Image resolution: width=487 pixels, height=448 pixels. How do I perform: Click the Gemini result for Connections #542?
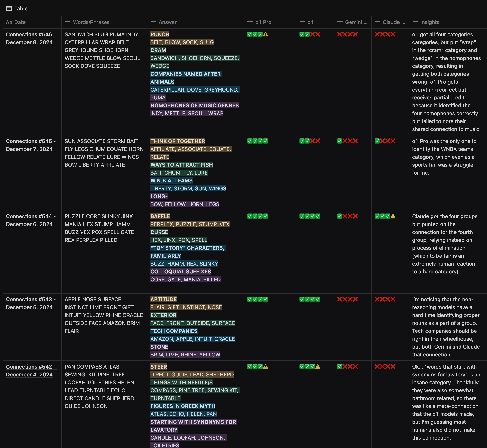tap(347, 367)
